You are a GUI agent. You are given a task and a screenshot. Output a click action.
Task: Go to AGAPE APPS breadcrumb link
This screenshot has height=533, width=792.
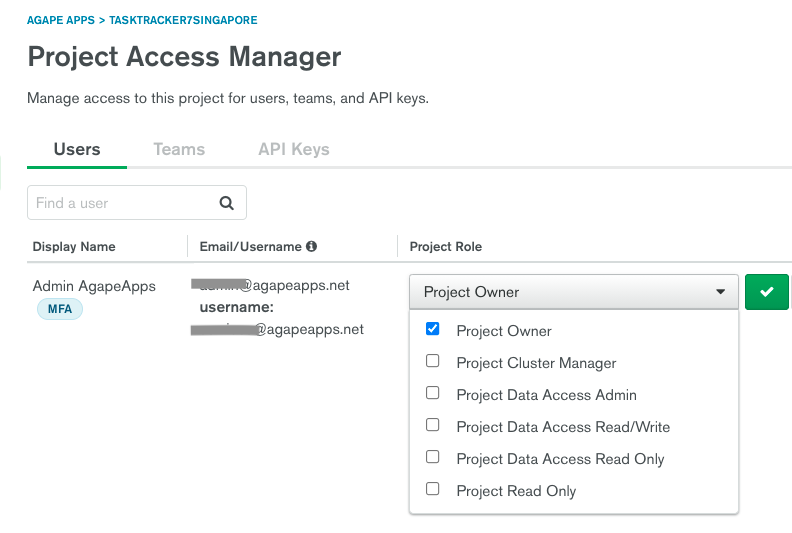coord(60,20)
